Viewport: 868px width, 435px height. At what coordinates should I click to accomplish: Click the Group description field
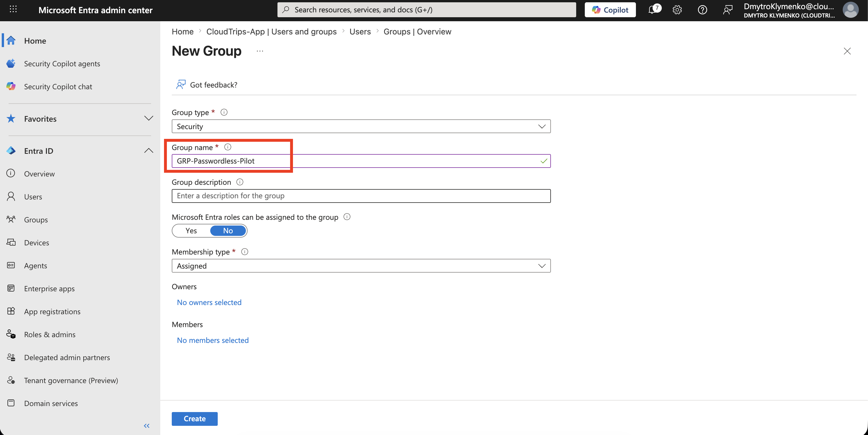361,196
